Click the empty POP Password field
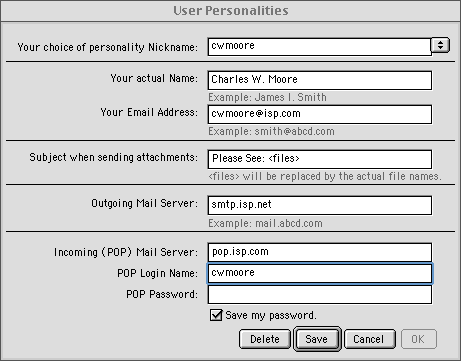Screen dimensions: 461x361 320,295
